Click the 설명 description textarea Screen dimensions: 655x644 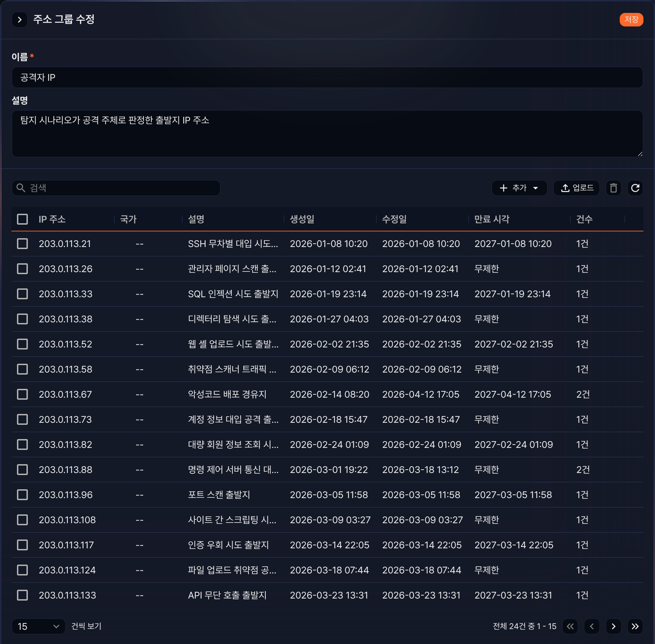click(x=327, y=134)
